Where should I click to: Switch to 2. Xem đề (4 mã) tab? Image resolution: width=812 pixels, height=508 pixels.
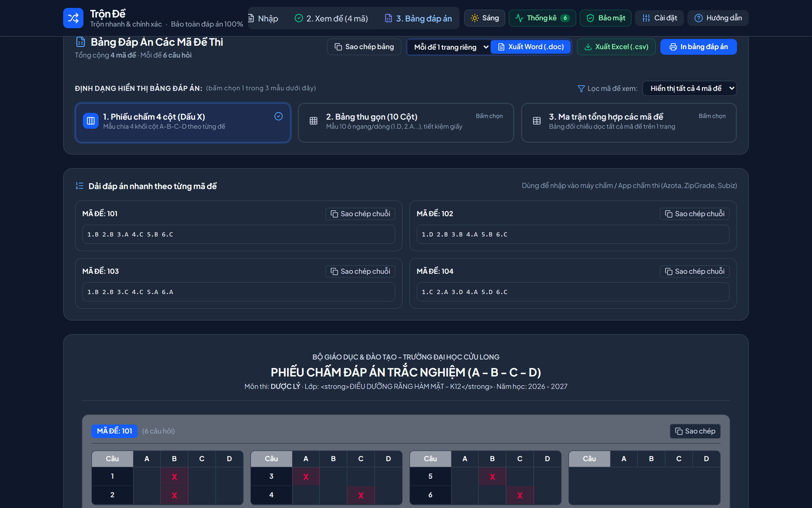pyautogui.click(x=331, y=18)
